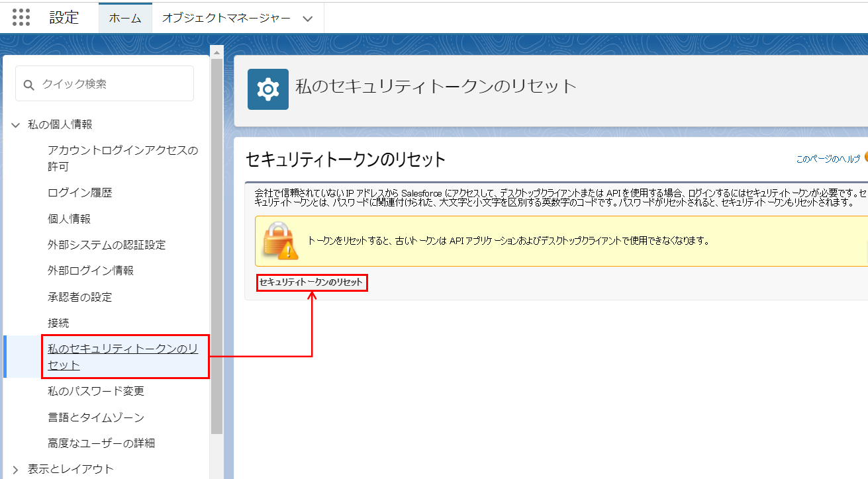Viewport: 868px width, 479px height.
Task: Click inside the クイック検索 search field
Action: tap(106, 83)
